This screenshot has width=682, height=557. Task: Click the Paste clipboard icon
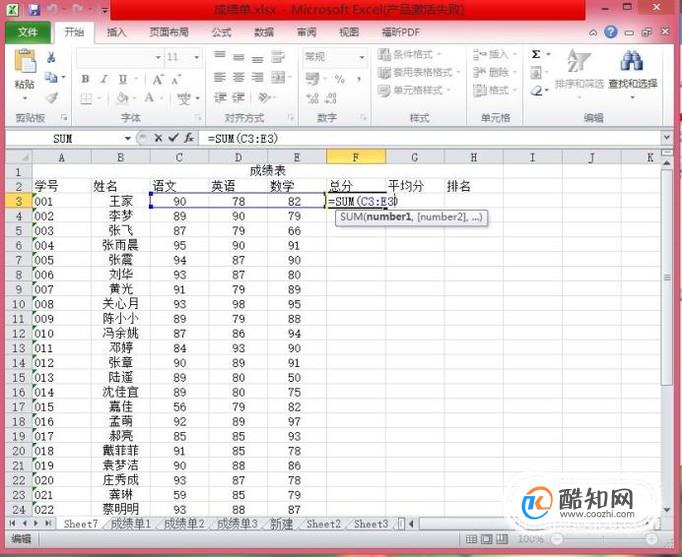tap(25, 61)
